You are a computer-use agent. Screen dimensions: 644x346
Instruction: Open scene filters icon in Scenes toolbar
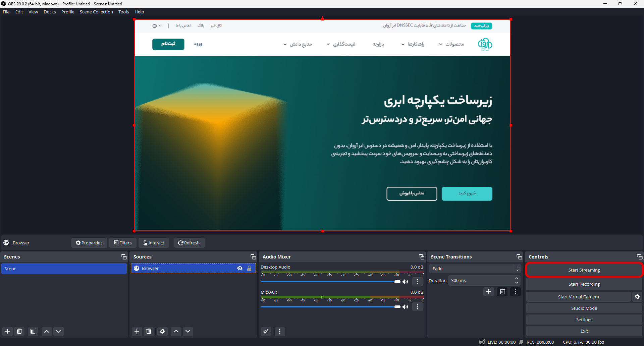coord(33,331)
